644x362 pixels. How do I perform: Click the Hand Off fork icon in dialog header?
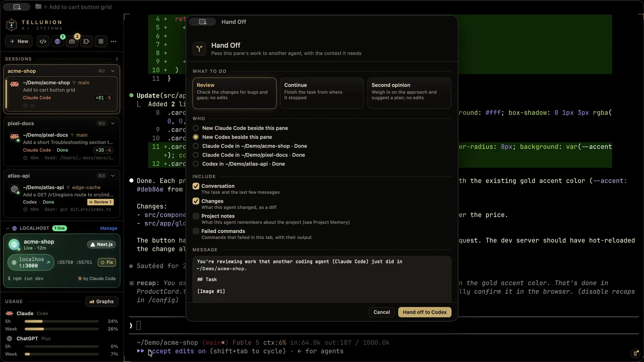click(x=199, y=49)
